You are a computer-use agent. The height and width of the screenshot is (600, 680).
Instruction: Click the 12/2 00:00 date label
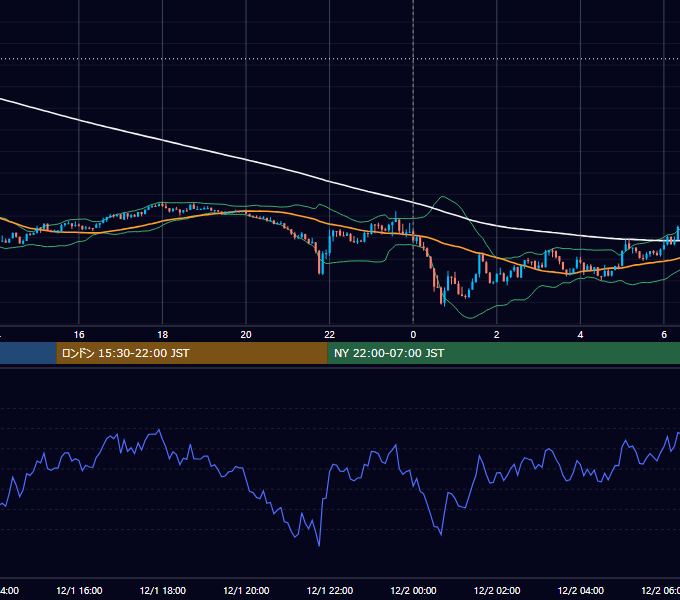(x=413, y=590)
